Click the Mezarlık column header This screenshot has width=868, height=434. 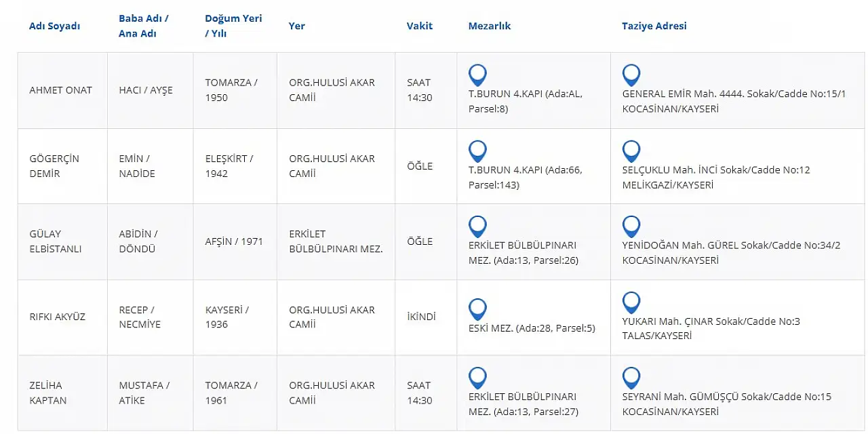[490, 26]
